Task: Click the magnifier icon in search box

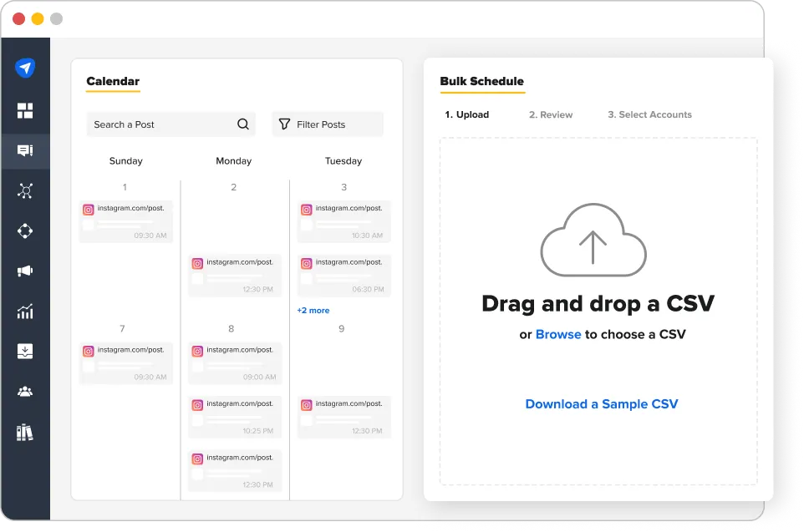Action: click(x=243, y=124)
